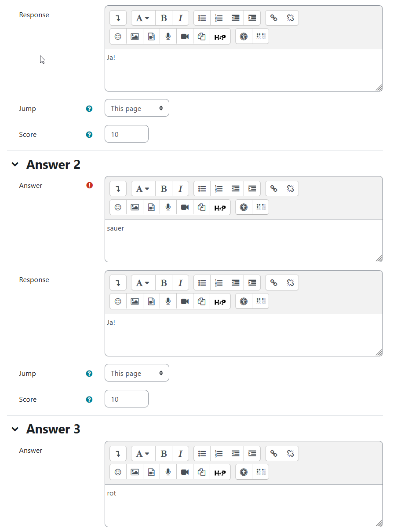Show more toolbar buttons in top Response editor
Viewport: 415px width, 532px height.
[x=118, y=18]
